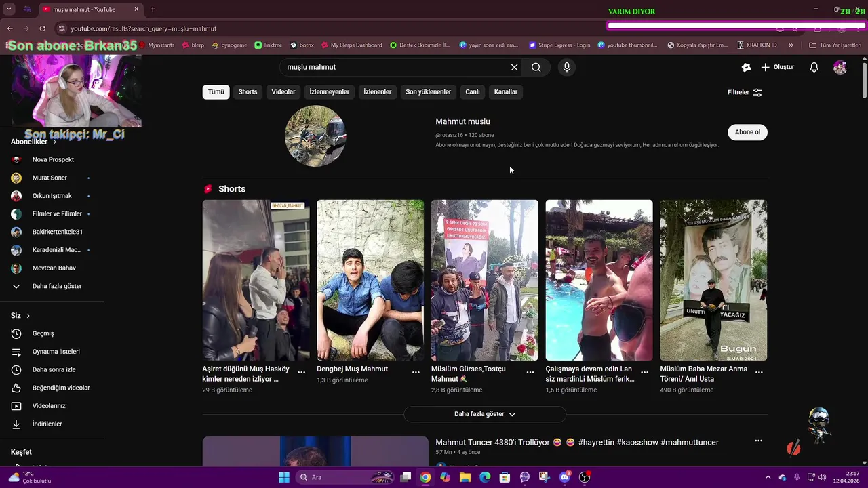Expand the Siz section chevron
868x488 pixels.
[28, 316]
